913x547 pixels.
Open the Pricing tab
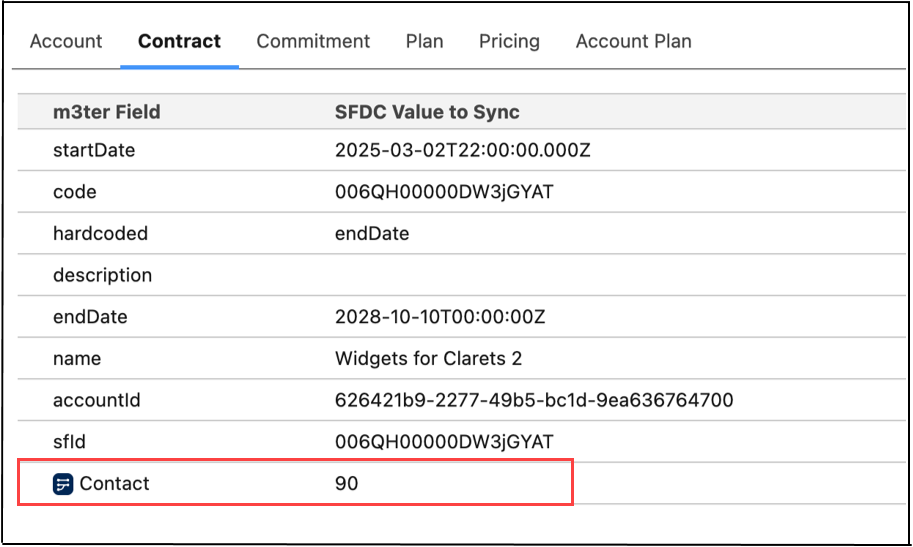tap(509, 42)
